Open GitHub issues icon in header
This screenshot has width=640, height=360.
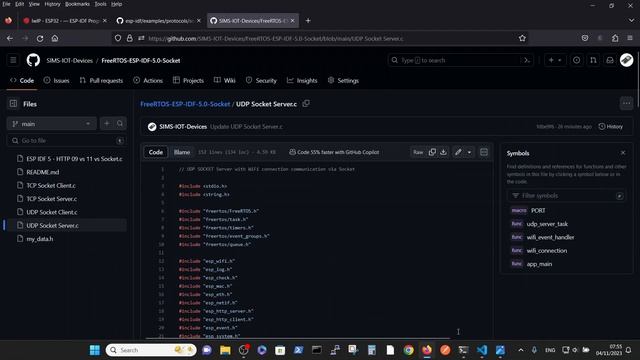576,60
